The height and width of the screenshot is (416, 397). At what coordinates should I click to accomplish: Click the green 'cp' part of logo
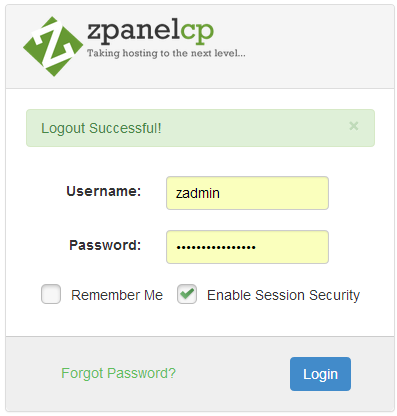(x=197, y=32)
